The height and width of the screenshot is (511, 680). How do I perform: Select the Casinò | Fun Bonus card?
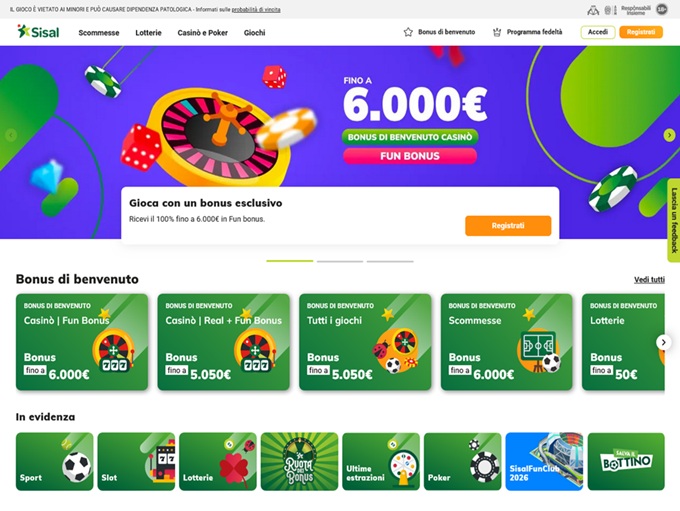tap(82, 342)
